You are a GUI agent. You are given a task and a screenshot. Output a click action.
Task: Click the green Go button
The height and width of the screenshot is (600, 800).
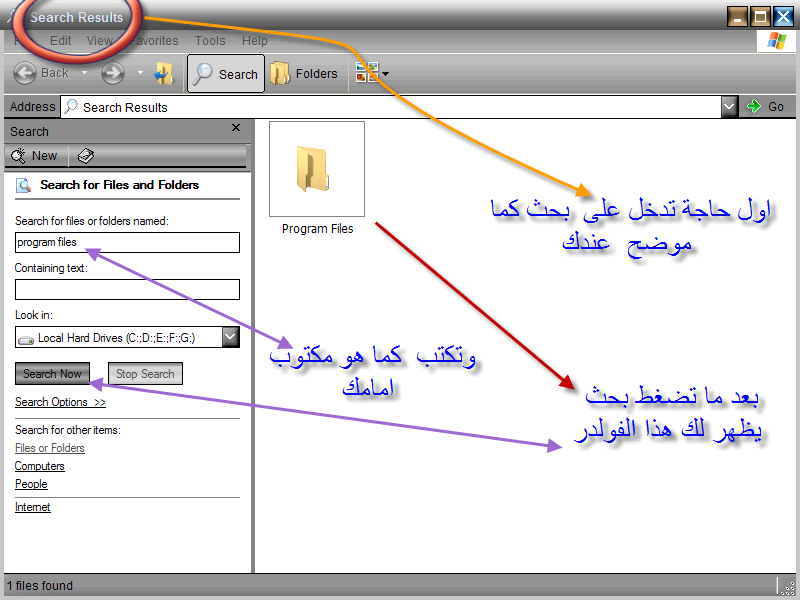click(766, 107)
